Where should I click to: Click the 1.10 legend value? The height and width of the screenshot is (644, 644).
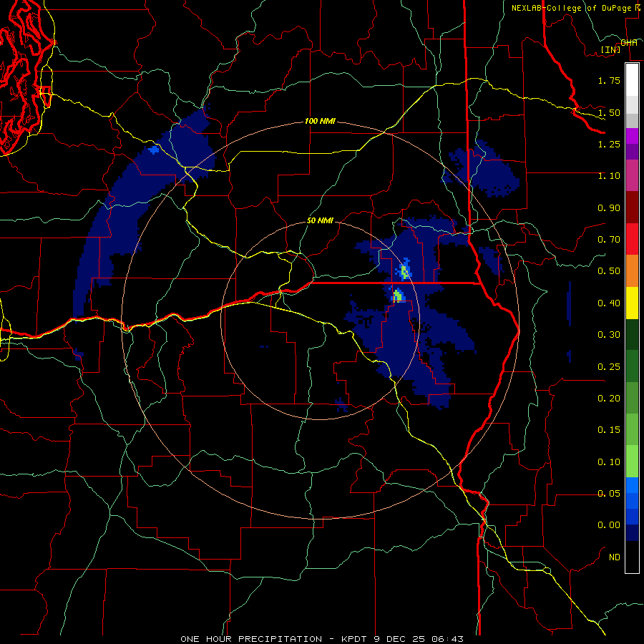(609, 176)
